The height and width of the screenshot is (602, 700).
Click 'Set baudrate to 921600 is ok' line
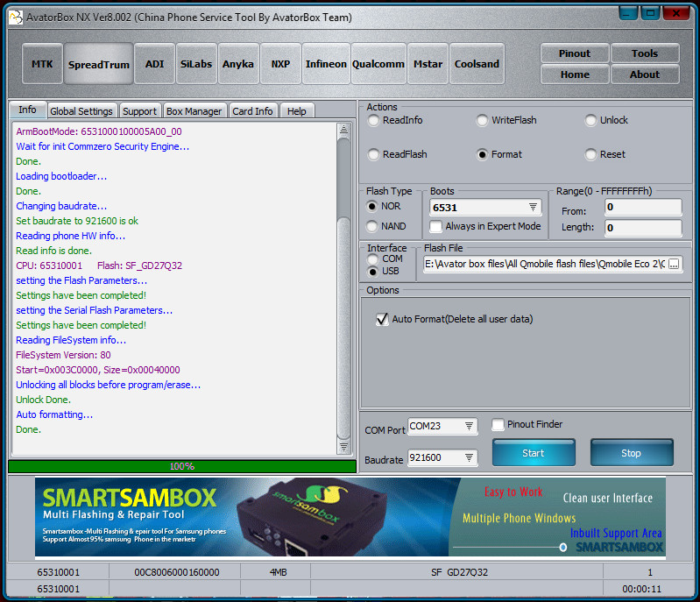click(x=77, y=221)
